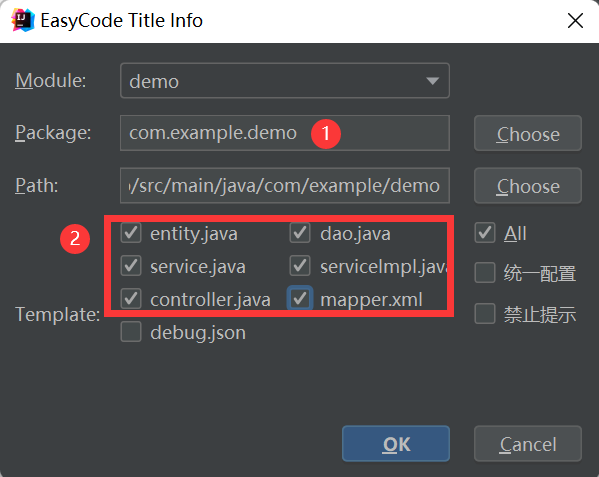
Task: Click Choose button next to Package
Action: (x=528, y=133)
